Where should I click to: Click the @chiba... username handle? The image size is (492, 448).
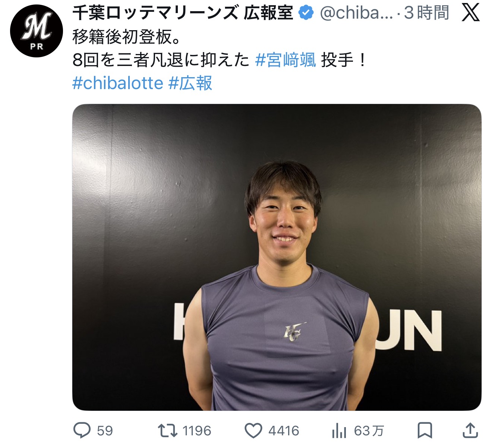tap(356, 13)
